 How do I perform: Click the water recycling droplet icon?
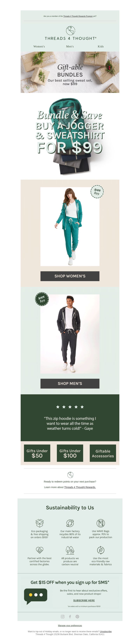70,523
